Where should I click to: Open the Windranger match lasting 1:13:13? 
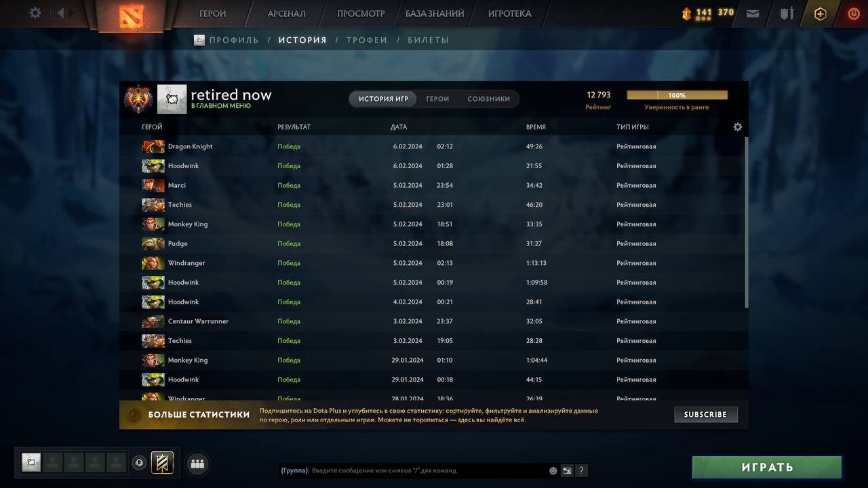pyautogui.click(x=434, y=263)
